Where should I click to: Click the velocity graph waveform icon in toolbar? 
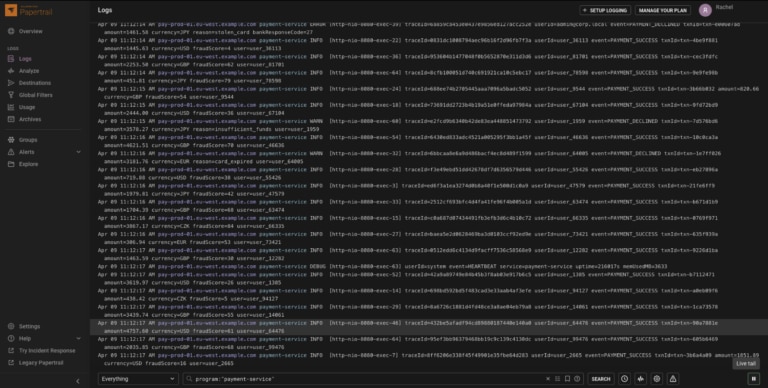[x=641, y=379]
